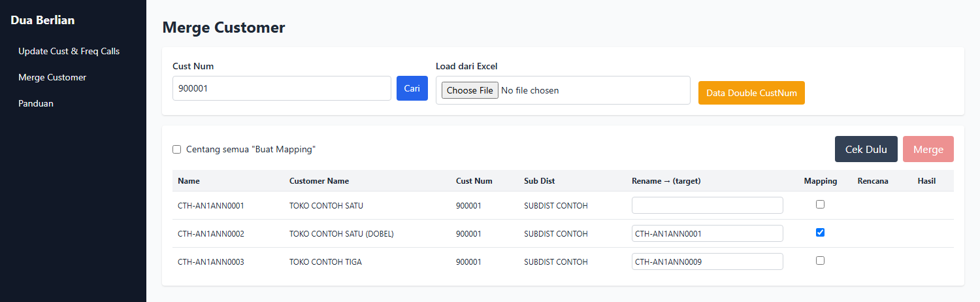The width and height of the screenshot is (980, 302).
Task: Click the Mapping column header
Action: [x=820, y=181]
